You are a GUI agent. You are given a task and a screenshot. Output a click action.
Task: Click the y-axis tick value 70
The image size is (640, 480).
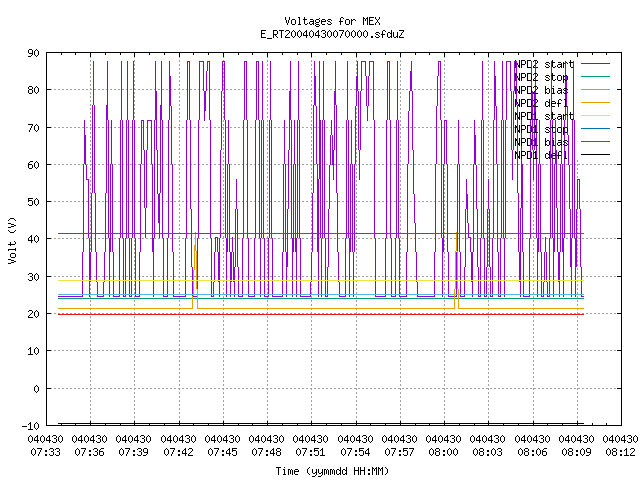(x=33, y=128)
